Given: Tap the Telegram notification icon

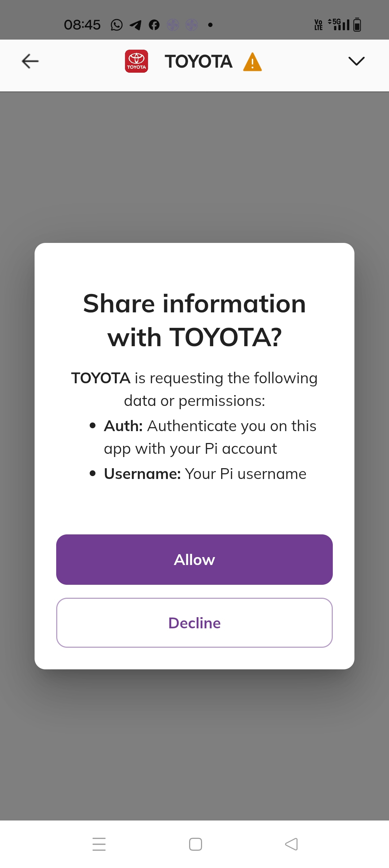Looking at the screenshot, I should (x=135, y=25).
